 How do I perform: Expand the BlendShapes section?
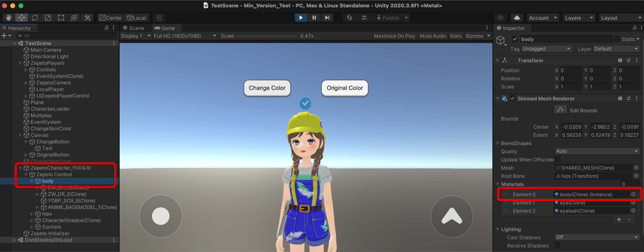[x=499, y=143]
